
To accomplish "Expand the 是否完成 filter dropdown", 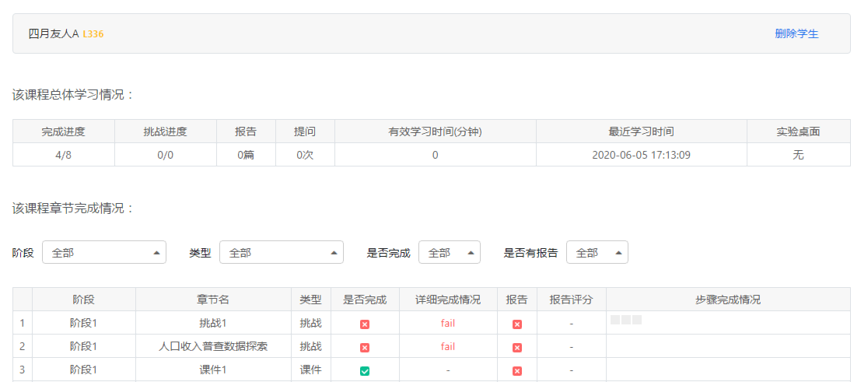I will click(x=449, y=253).
